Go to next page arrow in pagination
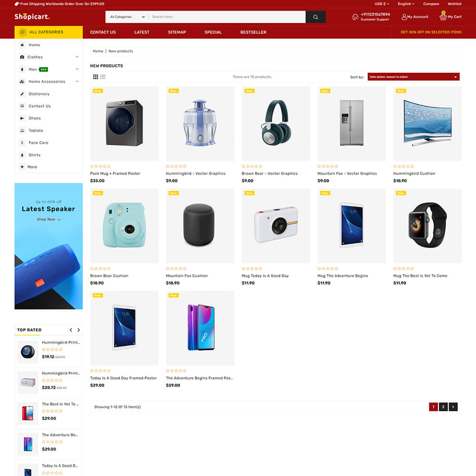The height and width of the screenshot is (476, 476). [453, 407]
